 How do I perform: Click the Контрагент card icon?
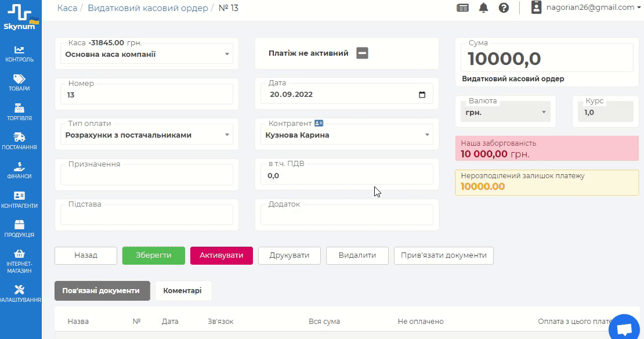coord(319,124)
